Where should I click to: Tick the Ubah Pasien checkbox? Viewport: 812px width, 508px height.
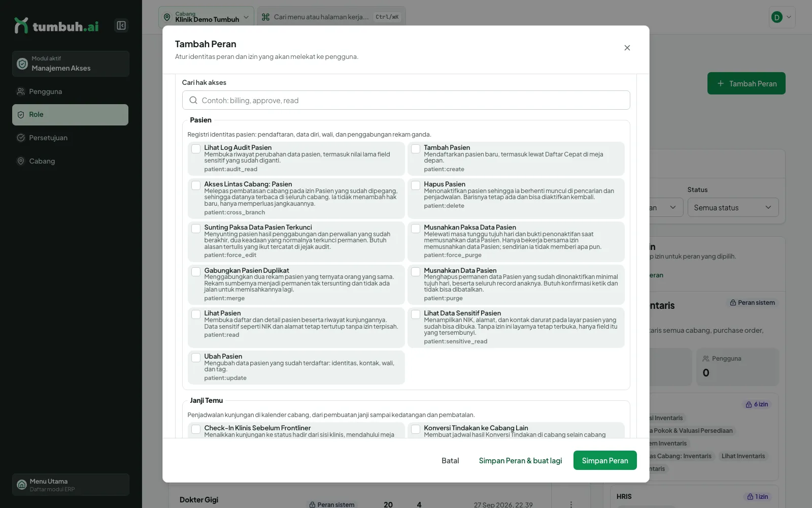(x=196, y=358)
